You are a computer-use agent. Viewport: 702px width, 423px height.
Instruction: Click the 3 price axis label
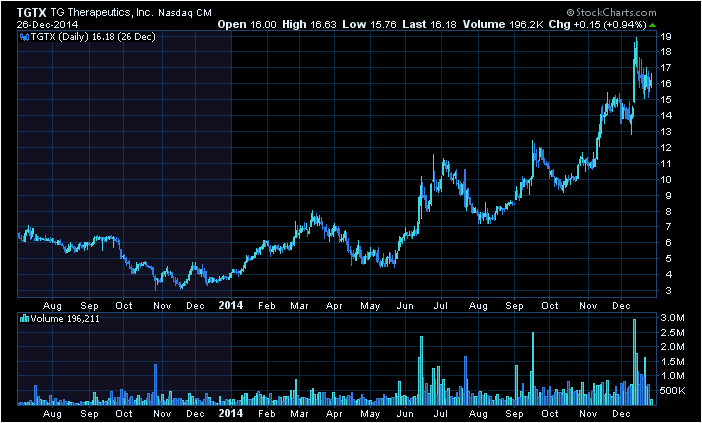[668, 291]
